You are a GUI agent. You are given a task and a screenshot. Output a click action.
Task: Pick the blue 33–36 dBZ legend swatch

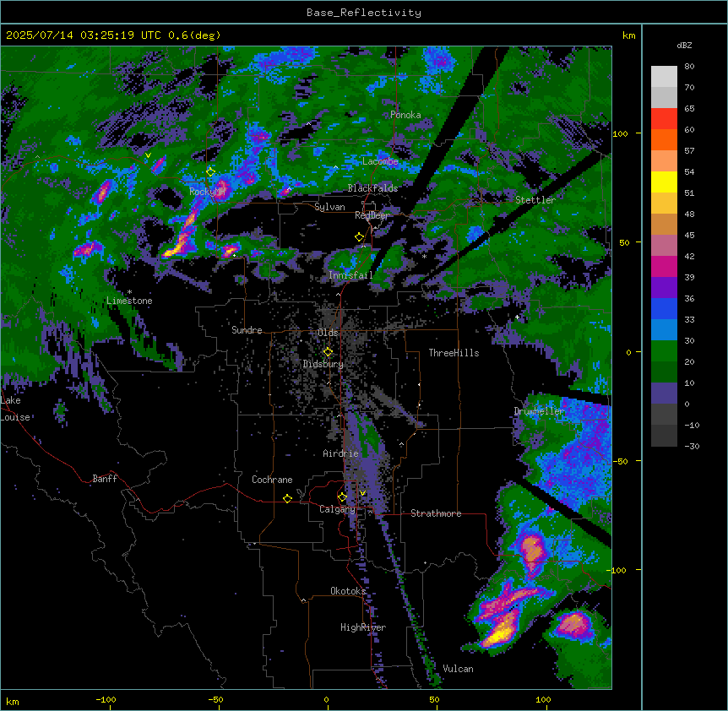(664, 308)
